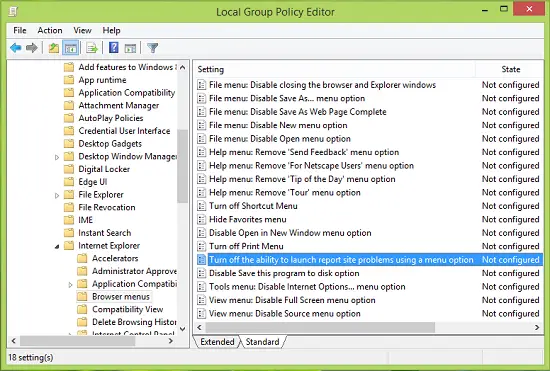Select 'File menu: Disable Save As... menu option'

tap(287, 98)
